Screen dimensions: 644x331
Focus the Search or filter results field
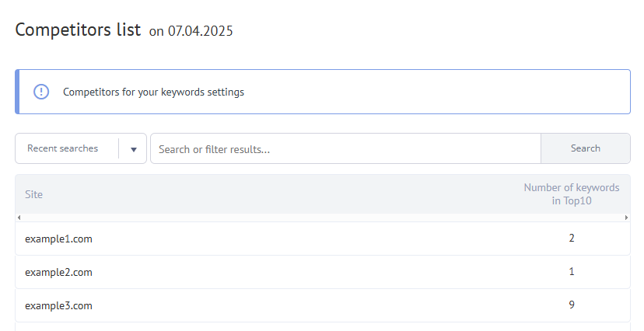[x=345, y=148]
